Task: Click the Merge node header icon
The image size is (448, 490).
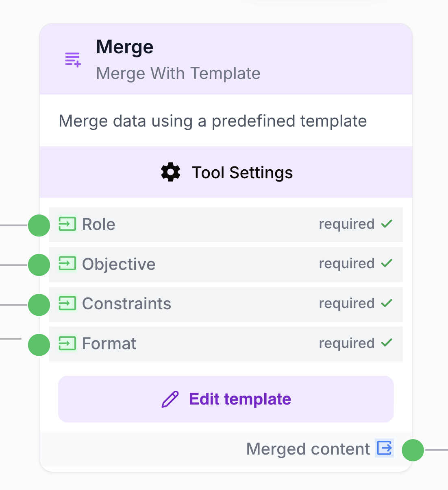Action: [72, 59]
